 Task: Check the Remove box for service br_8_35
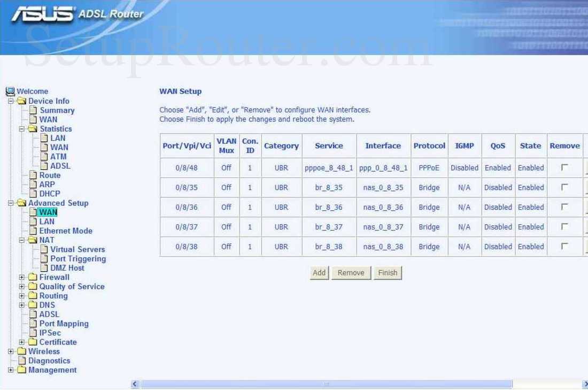click(564, 187)
